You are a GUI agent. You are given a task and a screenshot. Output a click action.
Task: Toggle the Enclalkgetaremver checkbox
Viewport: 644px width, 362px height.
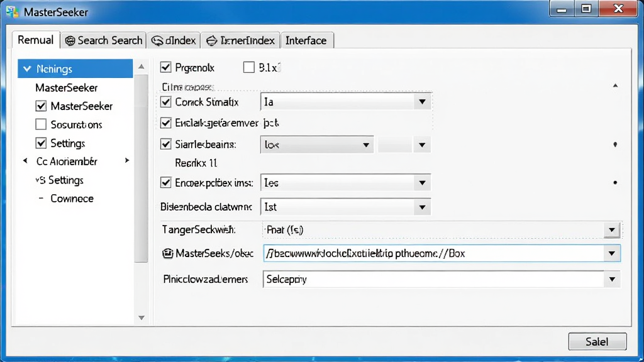click(x=165, y=123)
